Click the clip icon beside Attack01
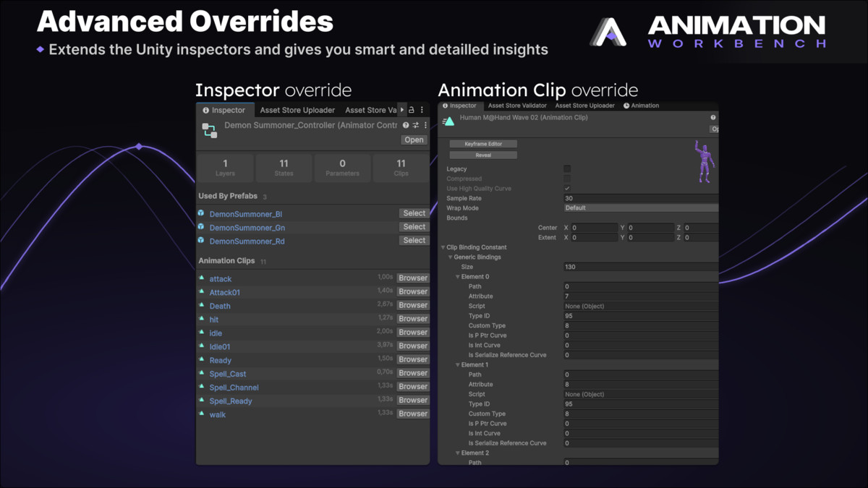The height and width of the screenshot is (488, 868). point(202,292)
